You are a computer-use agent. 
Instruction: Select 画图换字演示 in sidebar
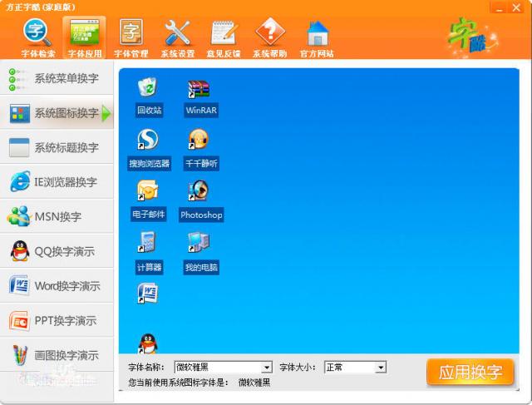pos(57,355)
